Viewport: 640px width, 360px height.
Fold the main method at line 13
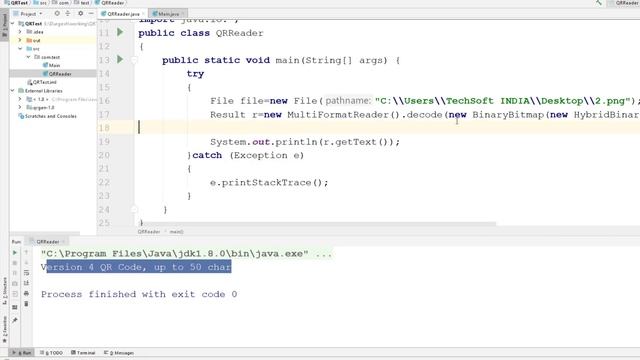134,60
